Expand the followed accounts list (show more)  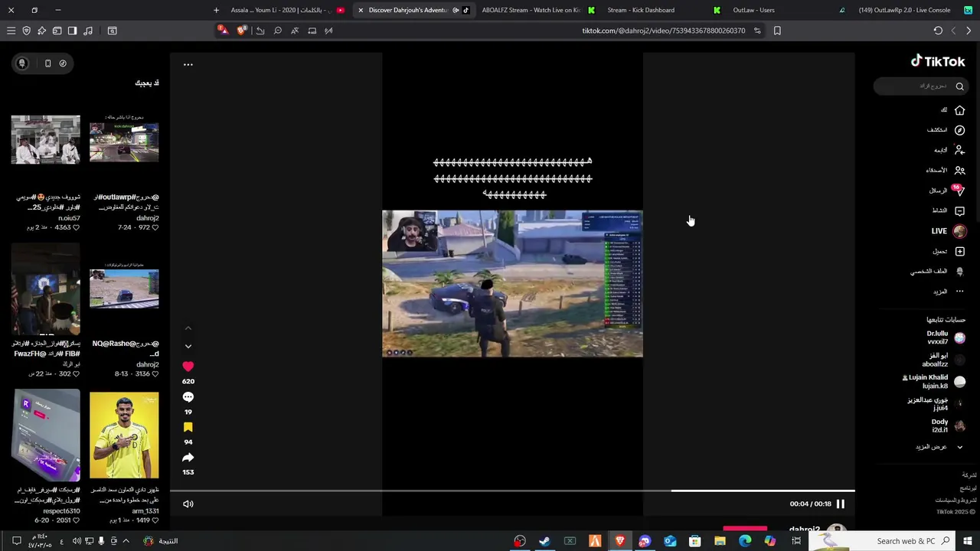(x=940, y=447)
